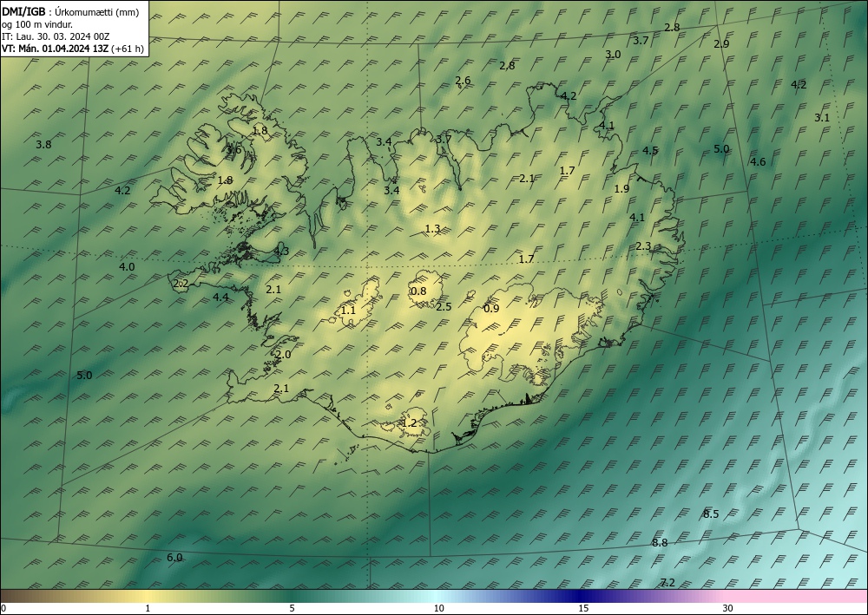868x615 pixels.
Task: Click the '8.8' value on the map
Action: (x=660, y=542)
